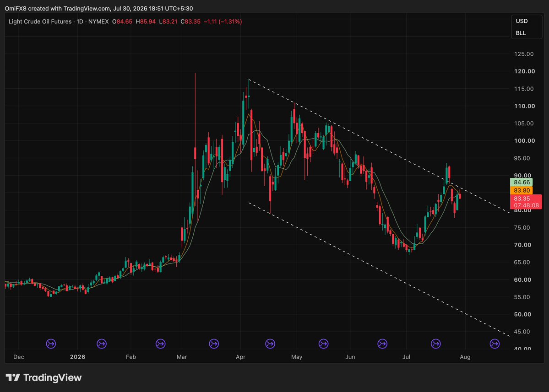549x392 pixels.
Task: Click the 55.00 price axis label
Action: pyautogui.click(x=522, y=297)
